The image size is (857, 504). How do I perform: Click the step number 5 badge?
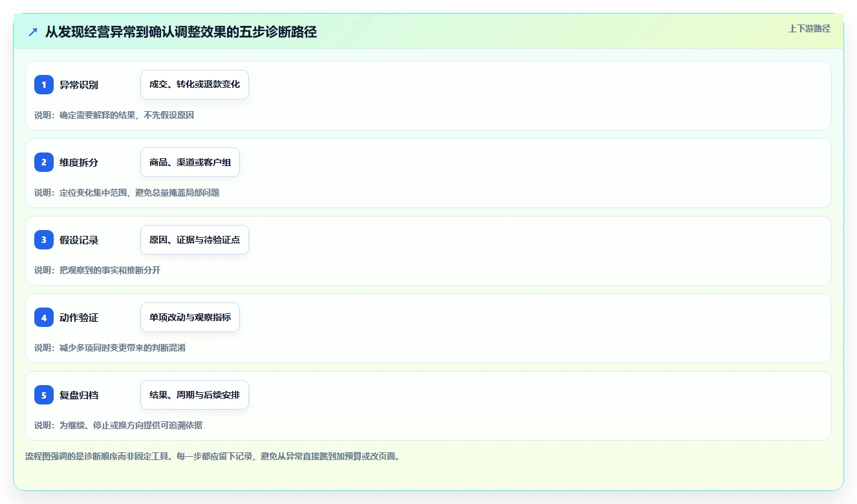44,395
